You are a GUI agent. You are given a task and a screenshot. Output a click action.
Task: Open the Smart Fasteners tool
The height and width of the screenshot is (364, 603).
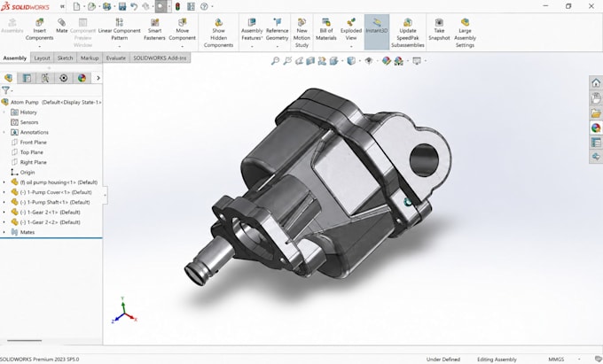click(154, 29)
